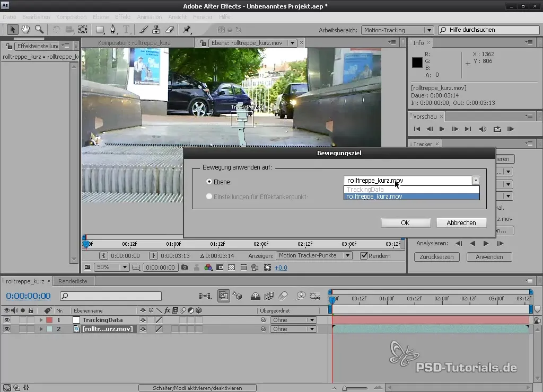
Task: Click the timeline zoom slider handle
Action: pyautogui.click(x=345, y=388)
